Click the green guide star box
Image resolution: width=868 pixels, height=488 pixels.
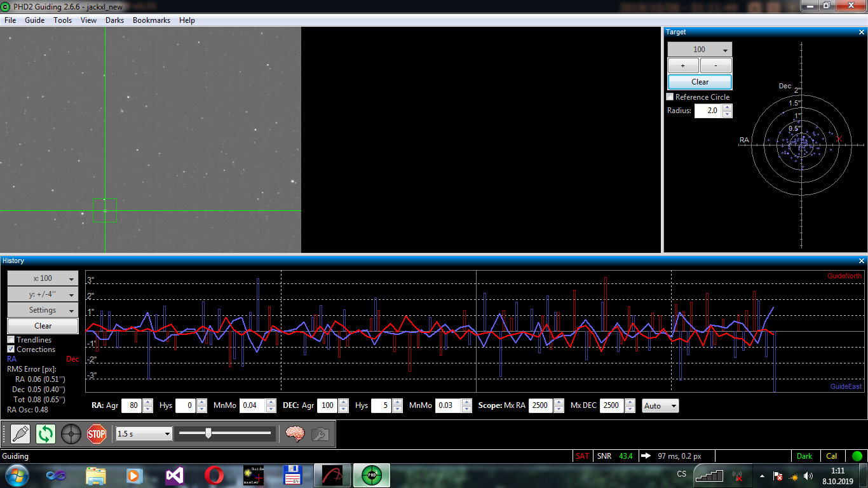(x=105, y=210)
